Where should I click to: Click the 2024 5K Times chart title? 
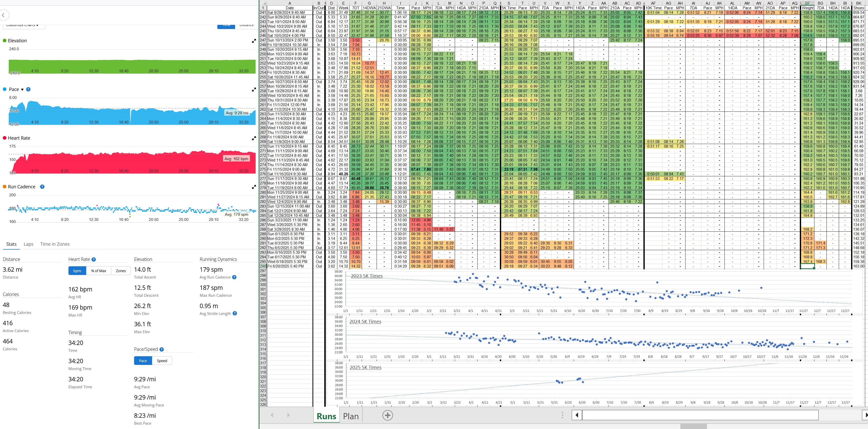365,322
